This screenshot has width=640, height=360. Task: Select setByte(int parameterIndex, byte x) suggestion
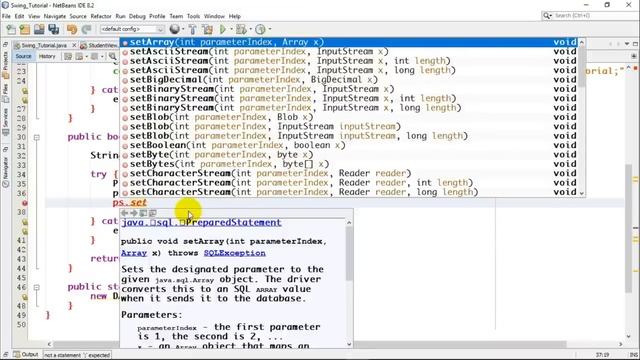(349, 155)
